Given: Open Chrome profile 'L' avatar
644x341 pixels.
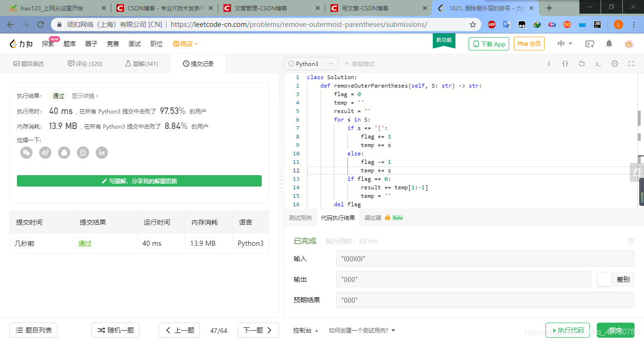Looking at the screenshot, I should [619, 24].
